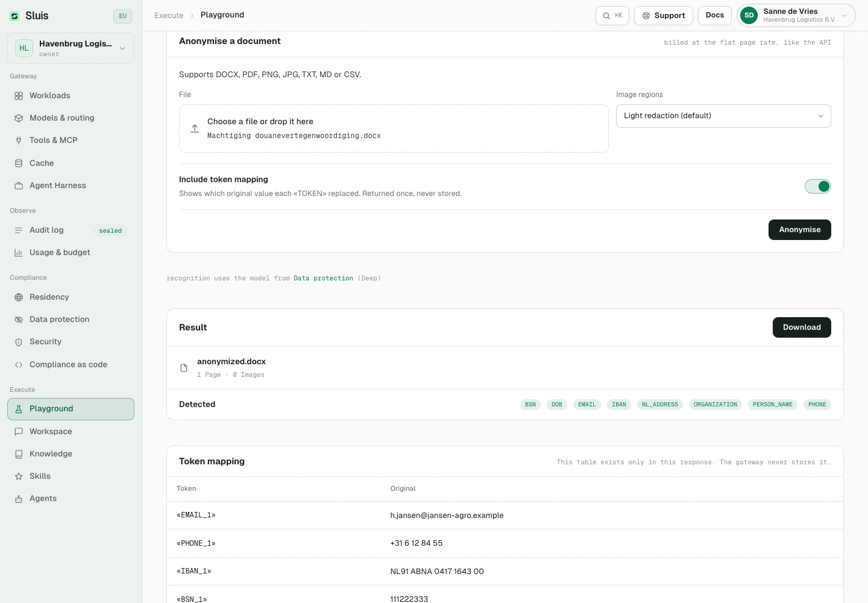Click the upload arrow icon in file dropzone

coord(195,128)
